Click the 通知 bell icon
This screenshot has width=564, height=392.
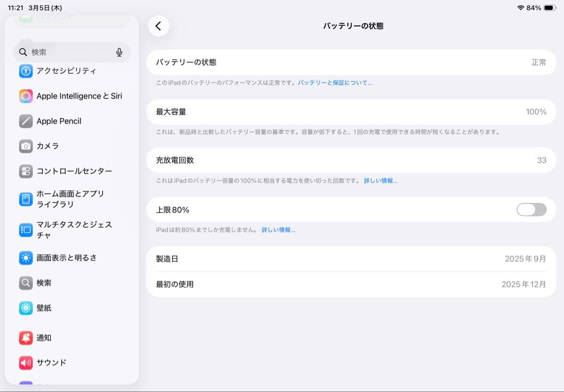pyautogui.click(x=26, y=338)
